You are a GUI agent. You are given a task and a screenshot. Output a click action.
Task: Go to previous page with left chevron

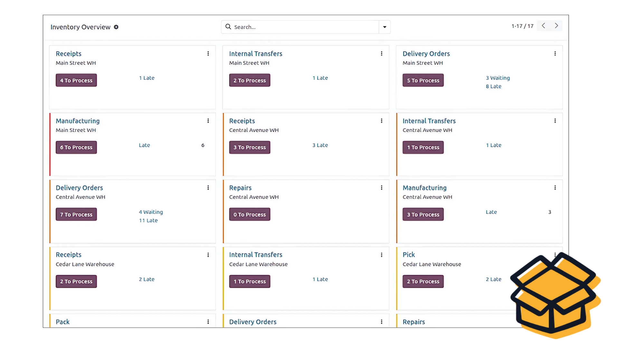543,26
